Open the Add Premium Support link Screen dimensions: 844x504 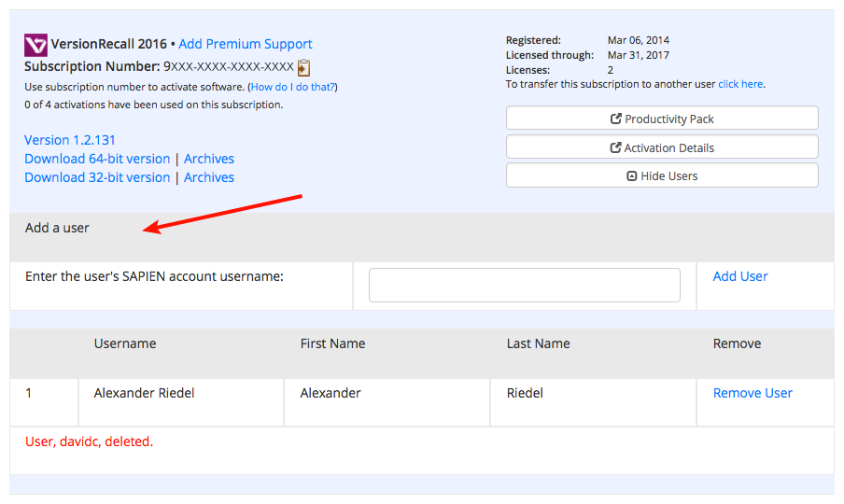coord(245,44)
